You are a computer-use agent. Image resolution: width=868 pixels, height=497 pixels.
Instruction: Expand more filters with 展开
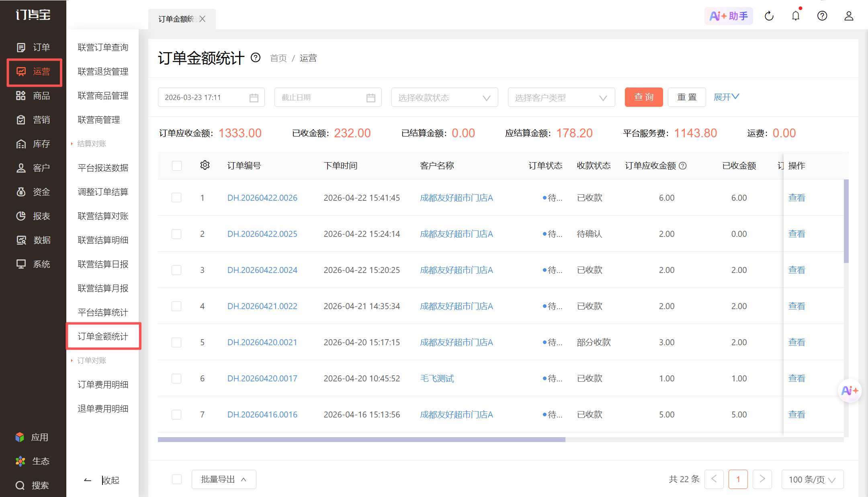[726, 97]
